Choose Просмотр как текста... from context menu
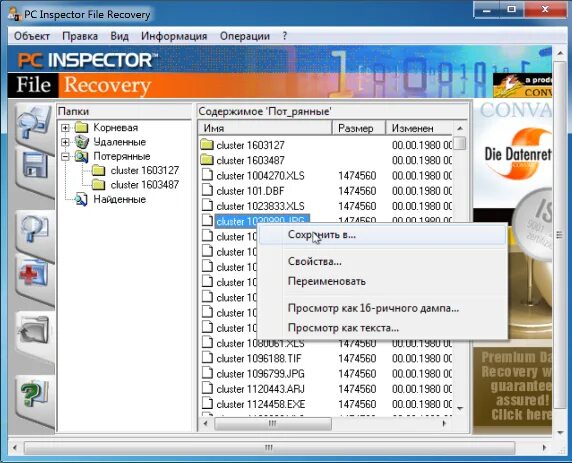572x463 pixels. click(382, 328)
